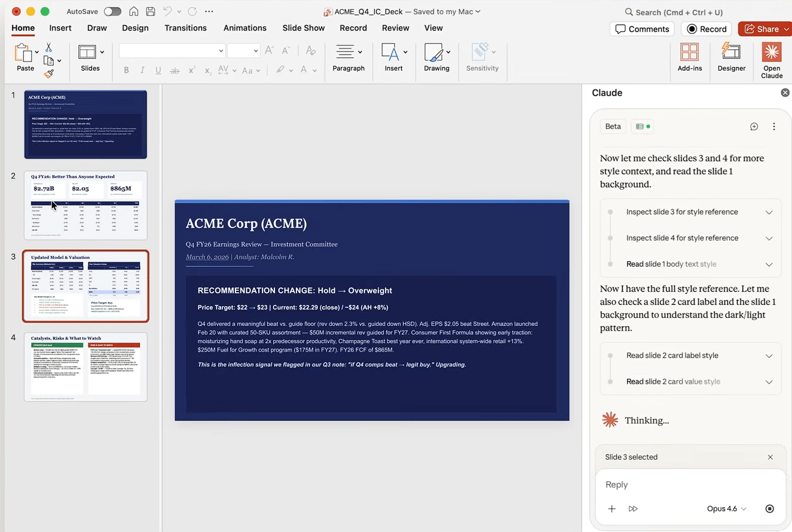Screen dimensions: 792x532
Task: Open the Claude add-in from ribbon
Action: [772, 60]
